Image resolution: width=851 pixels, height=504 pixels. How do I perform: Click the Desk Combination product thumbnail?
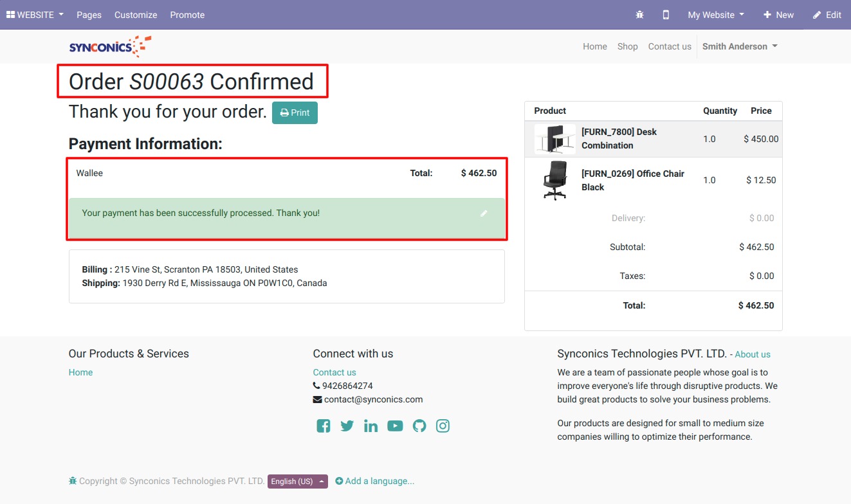pos(554,139)
